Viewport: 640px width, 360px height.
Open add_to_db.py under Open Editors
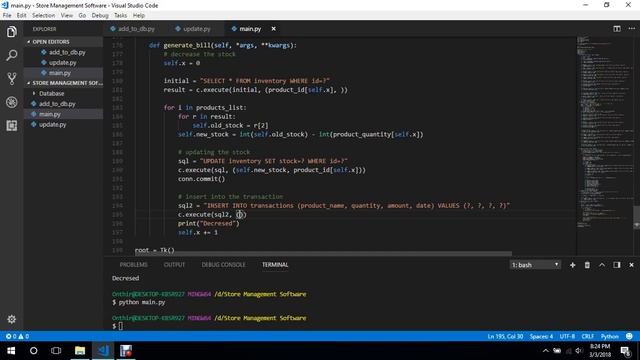point(63,52)
